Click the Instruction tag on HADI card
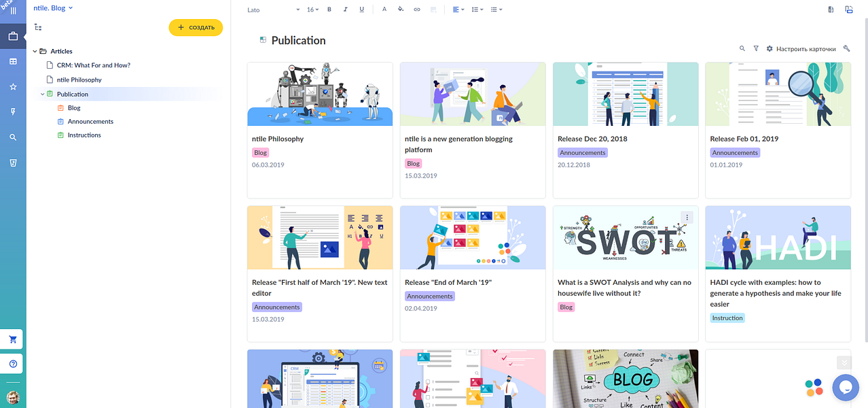 [x=727, y=318]
